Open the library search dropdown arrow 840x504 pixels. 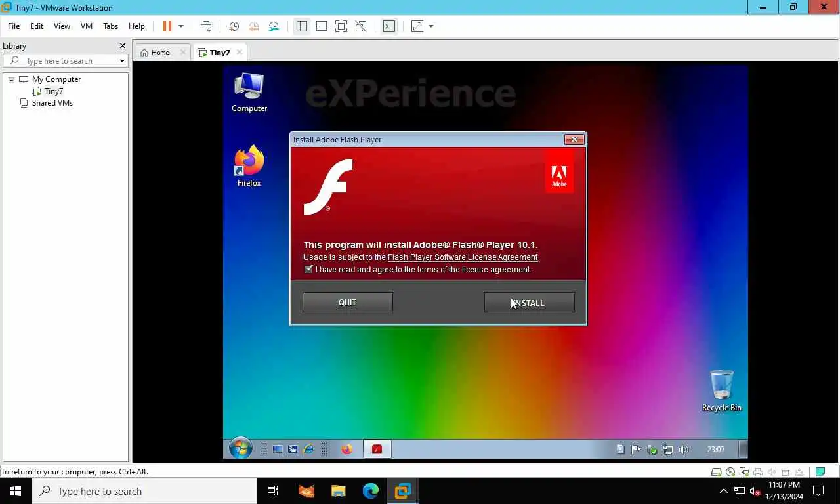tap(122, 61)
